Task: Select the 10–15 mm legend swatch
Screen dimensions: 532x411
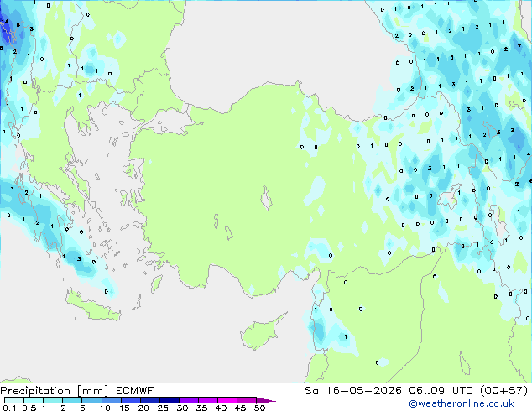Action: (111, 400)
